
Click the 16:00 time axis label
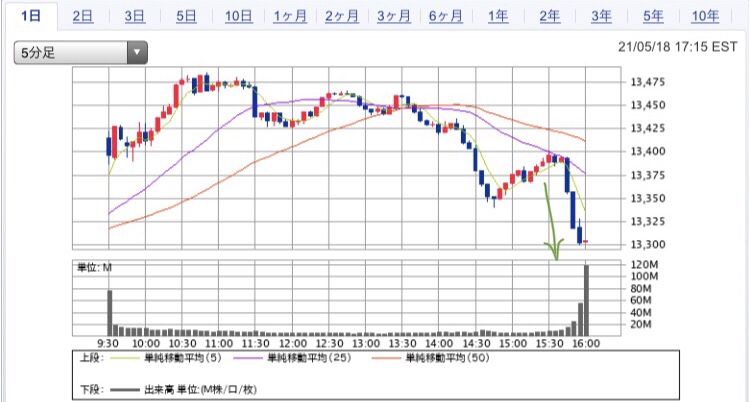(586, 344)
